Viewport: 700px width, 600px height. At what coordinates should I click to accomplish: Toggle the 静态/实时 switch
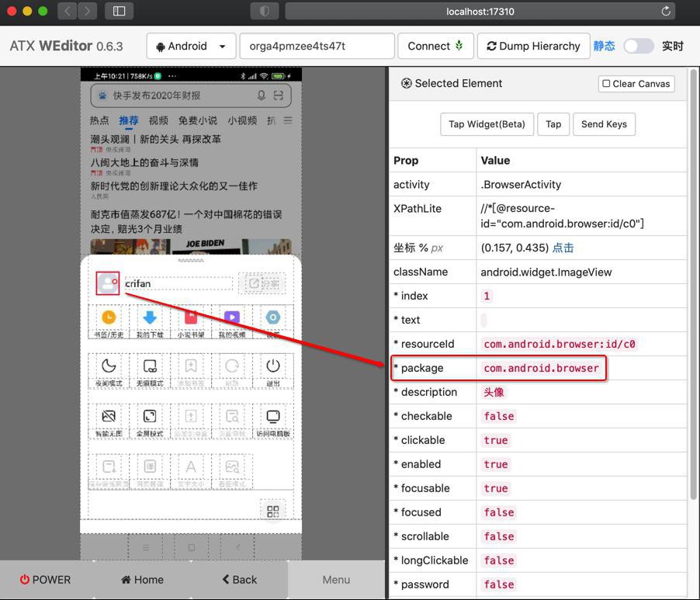[x=639, y=46]
